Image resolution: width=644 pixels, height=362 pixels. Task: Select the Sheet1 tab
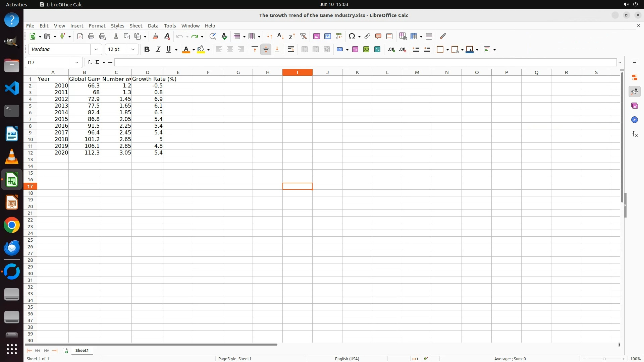click(x=82, y=350)
